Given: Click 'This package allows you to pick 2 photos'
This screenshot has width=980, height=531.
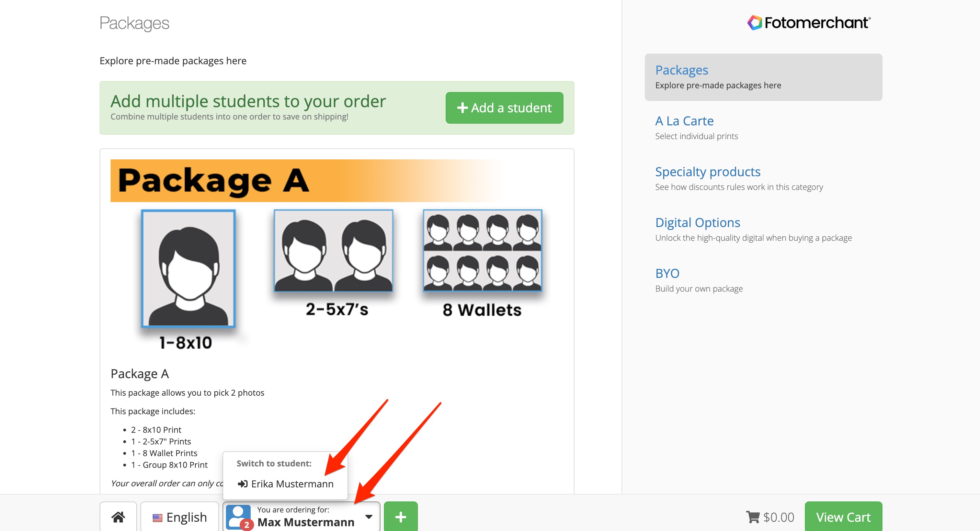Looking at the screenshot, I should 187,393.
